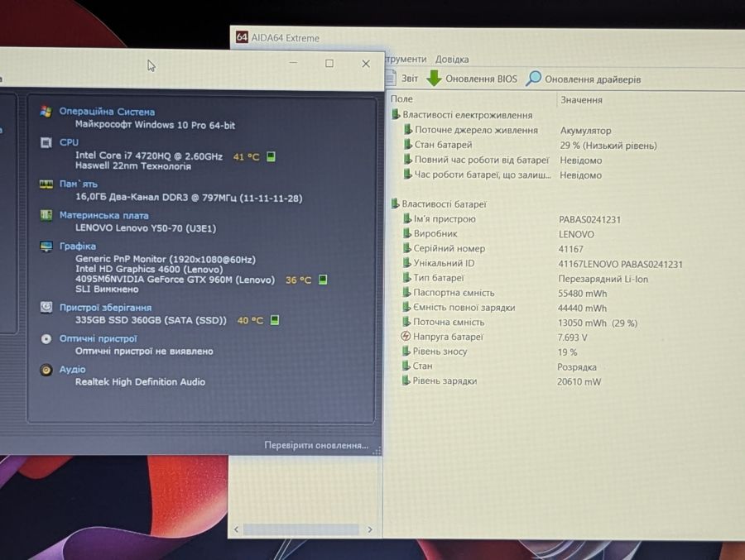Open the Довідка menu in AIDA64
The image size is (745, 560).
(452, 60)
